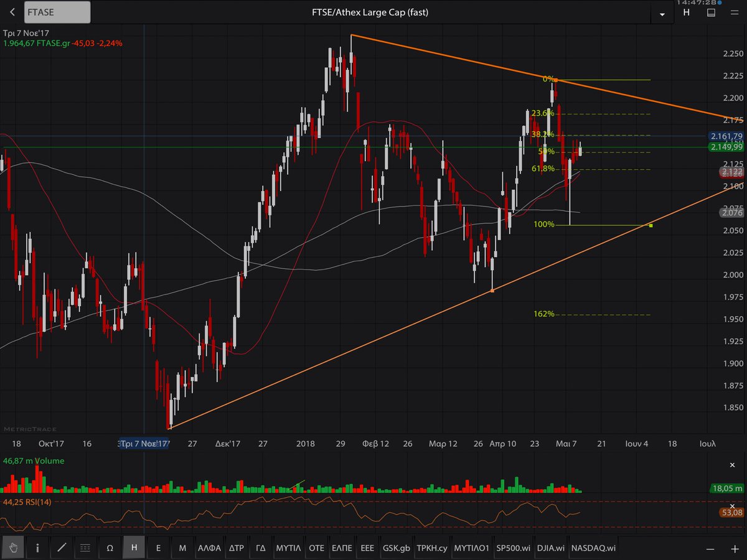Open the hamburger menu at top right
The height and width of the screenshot is (560, 747).
[x=735, y=12]
